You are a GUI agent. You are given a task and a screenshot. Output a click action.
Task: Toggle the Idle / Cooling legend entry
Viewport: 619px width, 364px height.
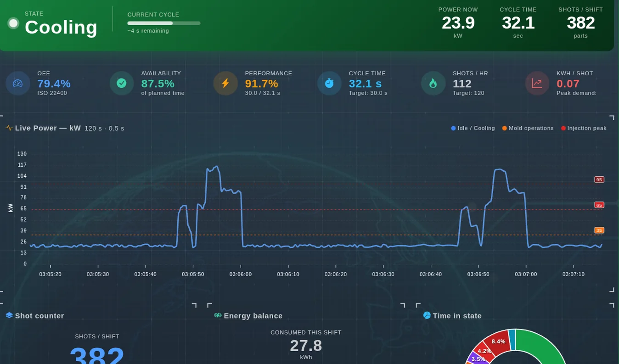coord(473,128)
